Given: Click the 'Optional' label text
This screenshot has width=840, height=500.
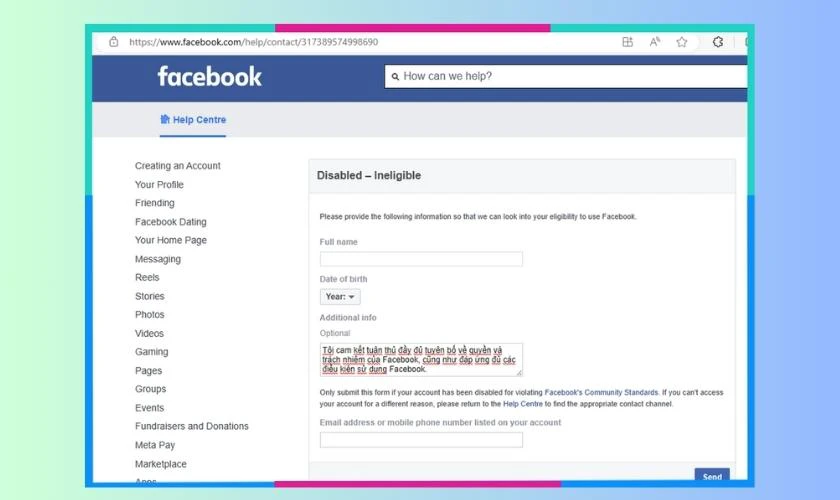Looking at the screenshot, I should click(335, 333).
